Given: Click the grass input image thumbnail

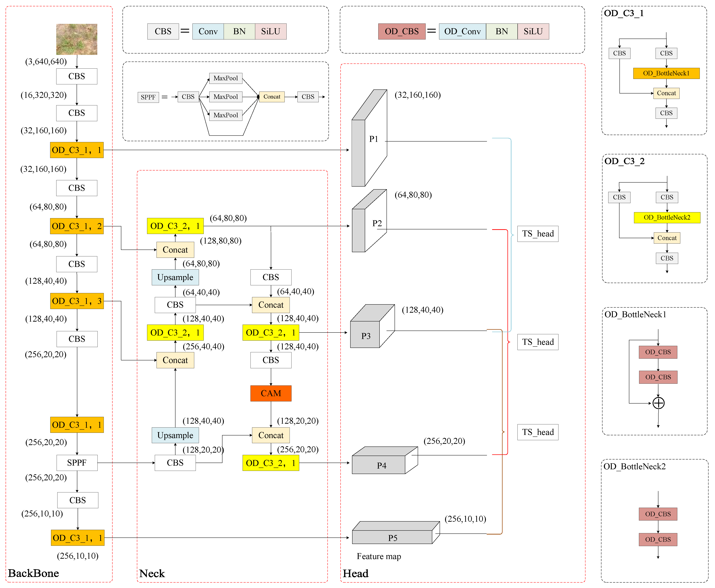Looking at the screenshot, I should click(76, 39).
